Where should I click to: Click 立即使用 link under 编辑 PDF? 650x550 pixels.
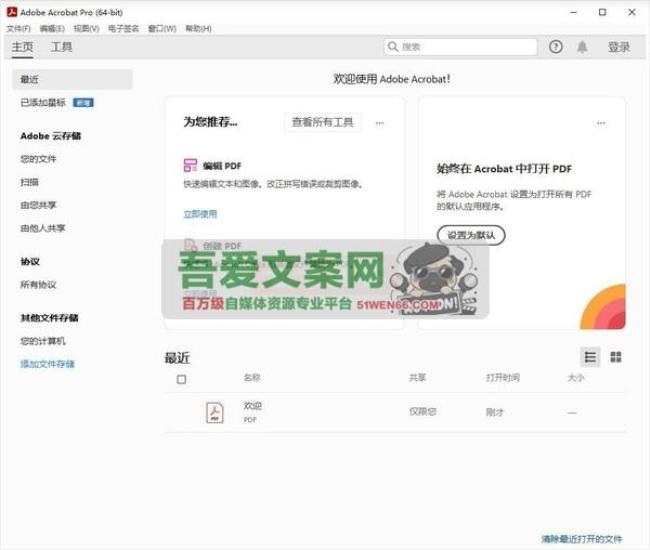tap(200, 214)
